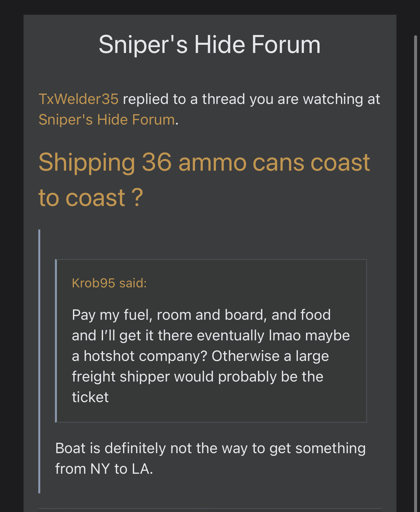Click the quoted Krob95 message box
Image resolution: width=420 pixels, height=512 pixels.
211,341
